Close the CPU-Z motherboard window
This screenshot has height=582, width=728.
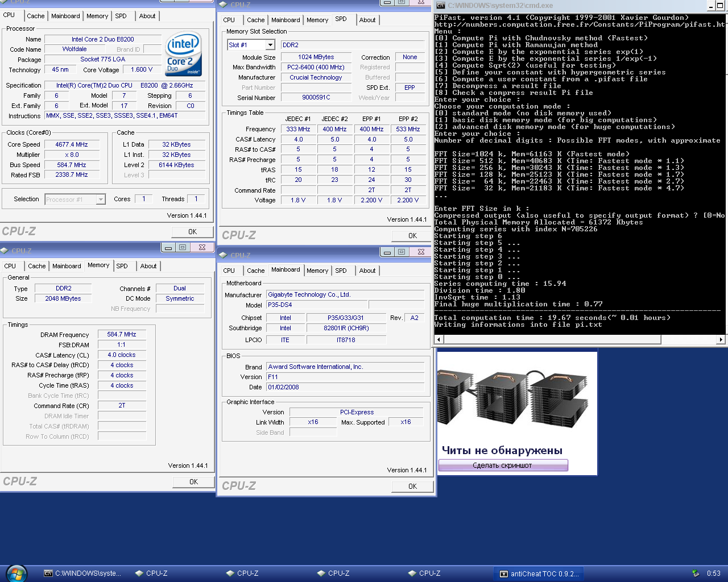tap(421, 252)
